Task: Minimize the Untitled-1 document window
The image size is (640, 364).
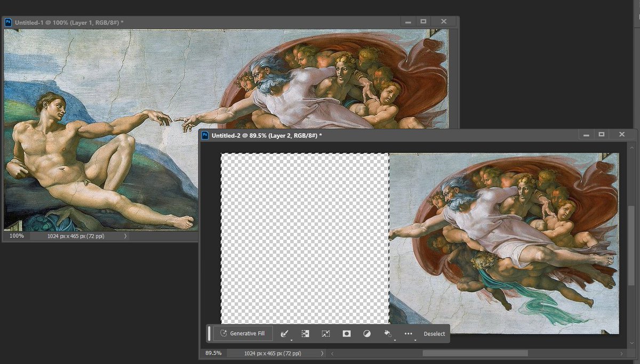Action: (408, 22)
